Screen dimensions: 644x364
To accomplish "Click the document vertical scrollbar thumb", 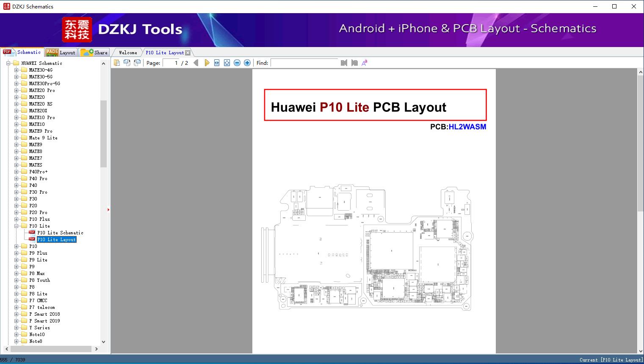I will [x=641, y=143].
